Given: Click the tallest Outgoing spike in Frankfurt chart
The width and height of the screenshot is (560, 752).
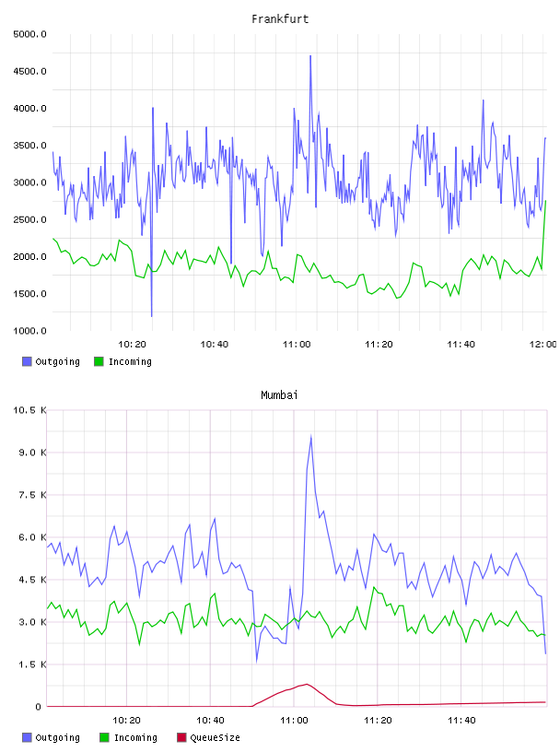Looking at the screenshot, I should pos(310,56).
